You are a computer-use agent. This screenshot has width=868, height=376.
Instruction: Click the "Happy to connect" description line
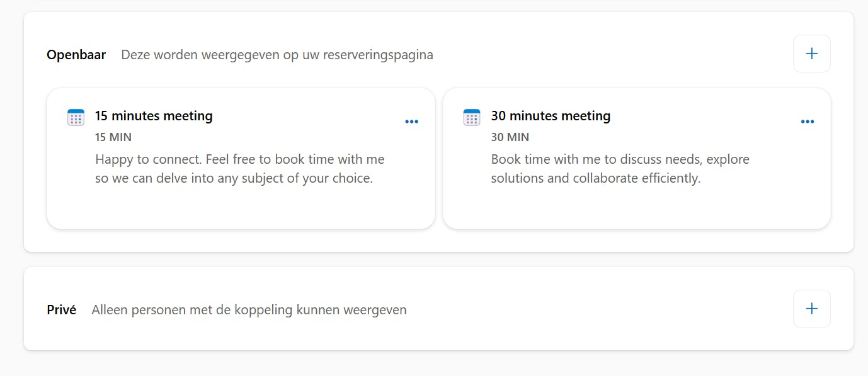239,159
